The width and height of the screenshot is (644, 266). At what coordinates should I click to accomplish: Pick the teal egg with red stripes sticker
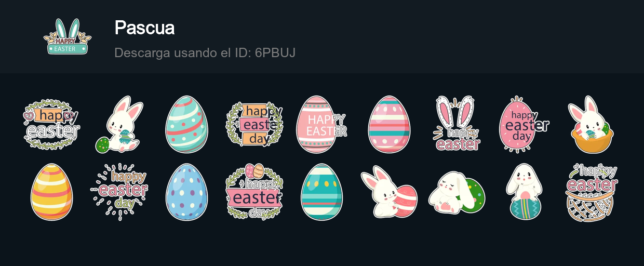point(187,125)
